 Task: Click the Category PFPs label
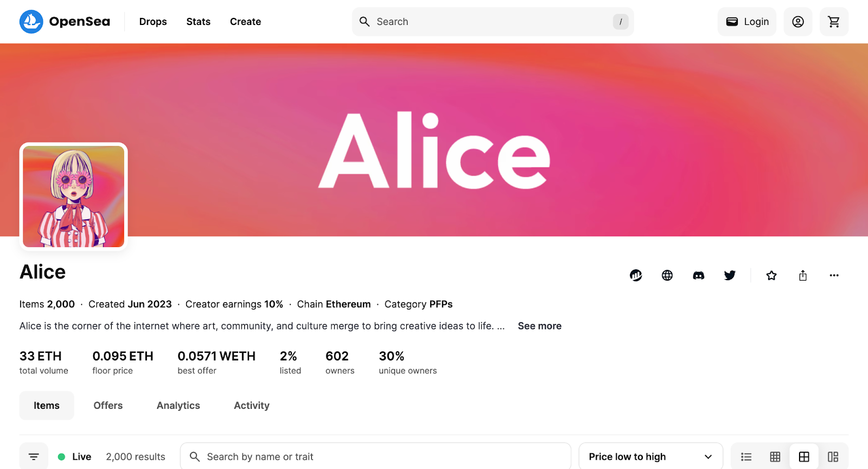point(418,304)
